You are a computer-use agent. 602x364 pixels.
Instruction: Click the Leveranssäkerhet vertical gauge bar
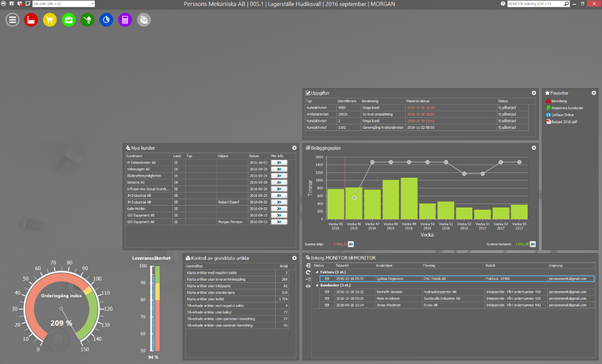[155, 308]
